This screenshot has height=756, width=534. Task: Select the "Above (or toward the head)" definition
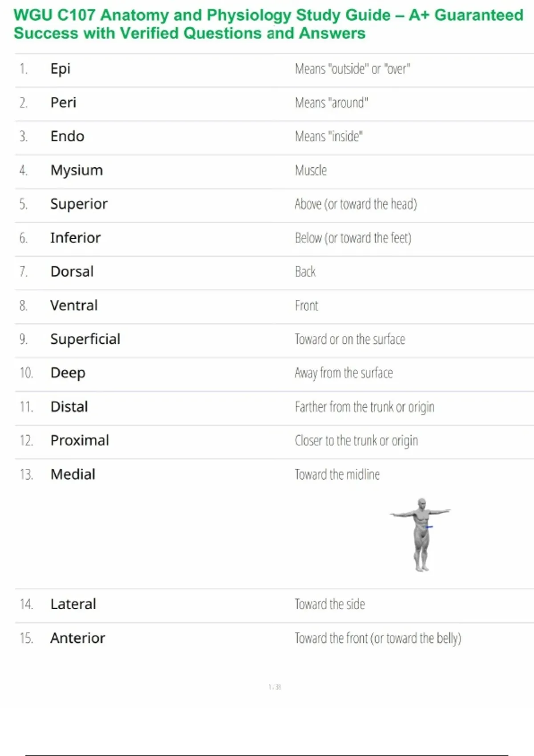(x=356, y=204)
